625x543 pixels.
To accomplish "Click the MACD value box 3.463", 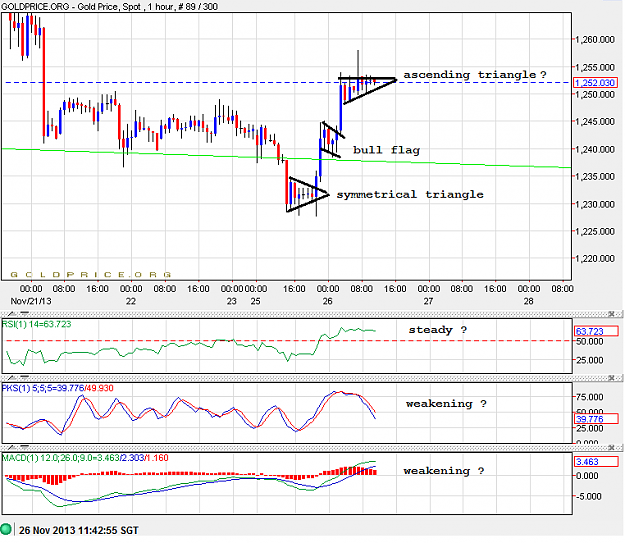I will click(596, 462).
